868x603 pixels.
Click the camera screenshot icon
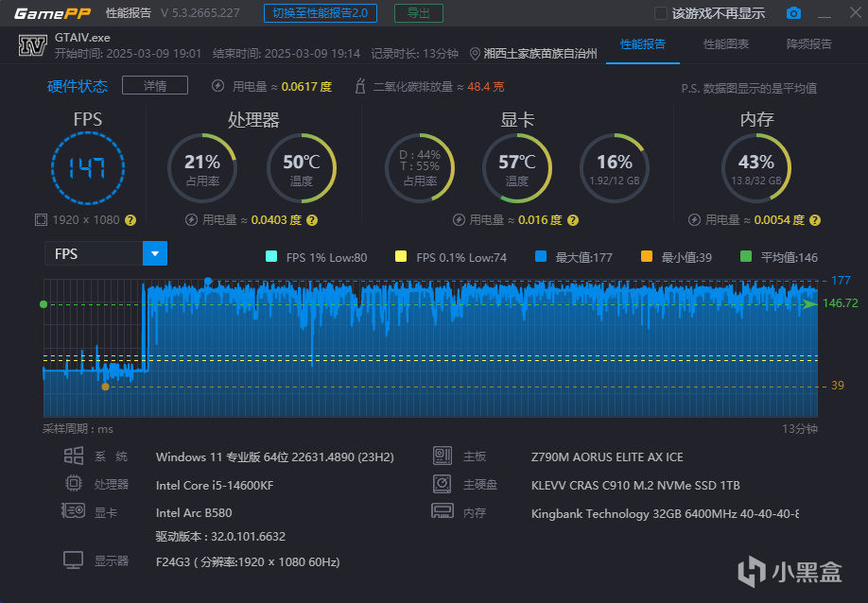[793, 12]
